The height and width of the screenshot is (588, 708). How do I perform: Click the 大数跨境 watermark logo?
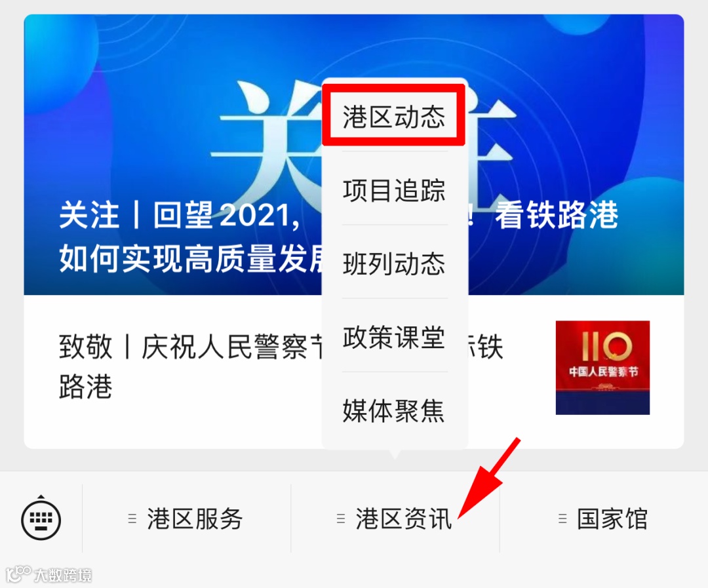(49, 574)
